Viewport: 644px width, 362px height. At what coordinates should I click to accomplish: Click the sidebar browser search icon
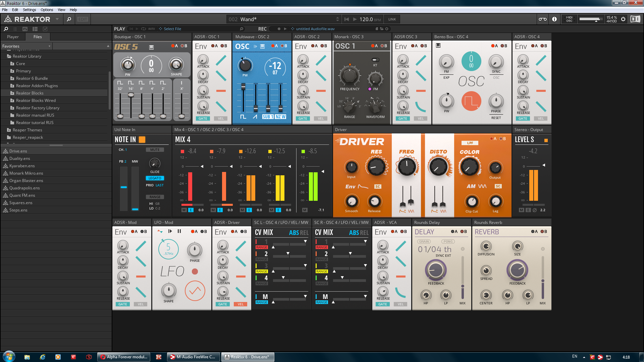click(6, 29)
